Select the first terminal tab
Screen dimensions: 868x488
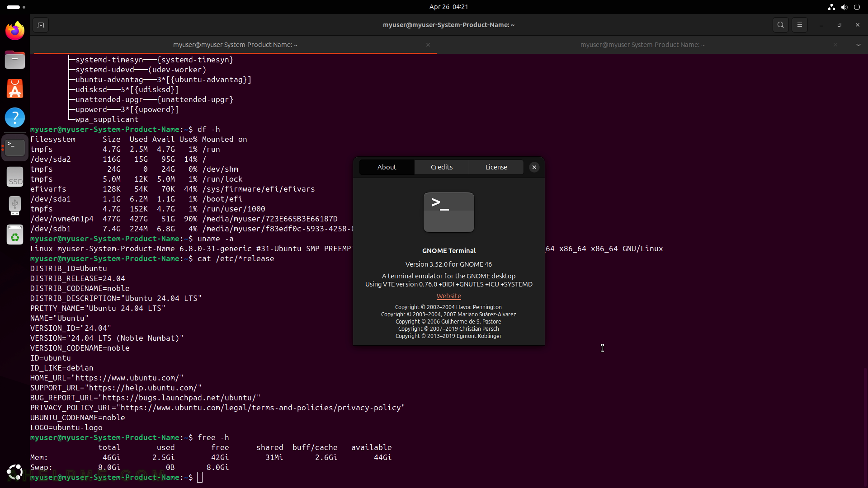pyautogui.click(x=235, y=45)
